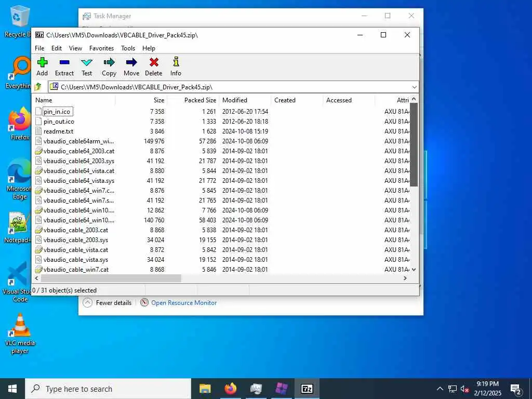Screen dimensions: 532x399
Task: Open Notepad++ desktop shortcut
Action: pyautogui.click(x=18, y=228)
